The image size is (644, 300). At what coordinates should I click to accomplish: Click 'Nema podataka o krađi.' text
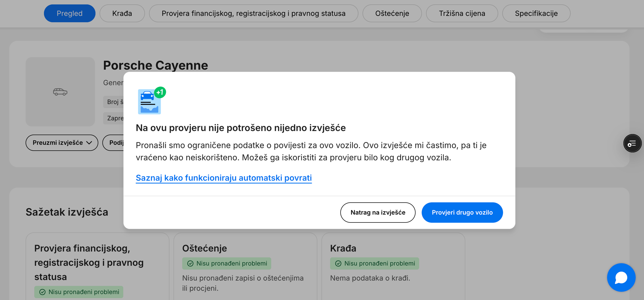tap(370, 278)
